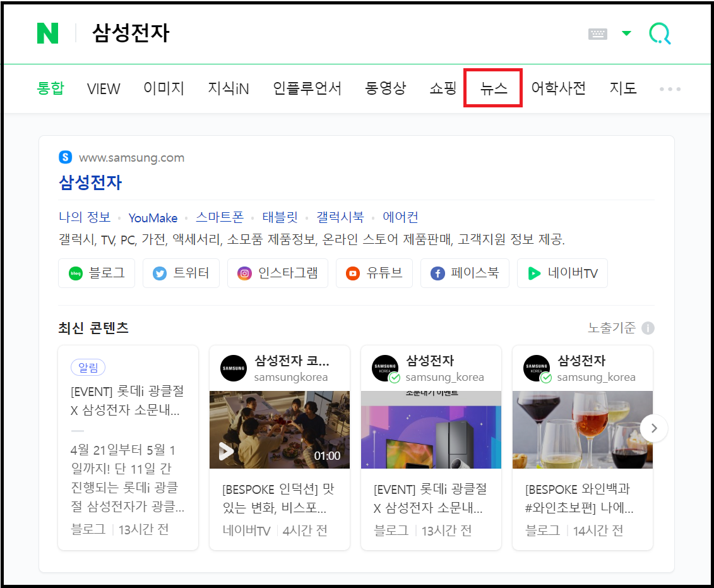This screenshot has height=588, width=714.
Task: Read the 4월 21일부터 5월 1일까지 description
Action: point(127,477)
